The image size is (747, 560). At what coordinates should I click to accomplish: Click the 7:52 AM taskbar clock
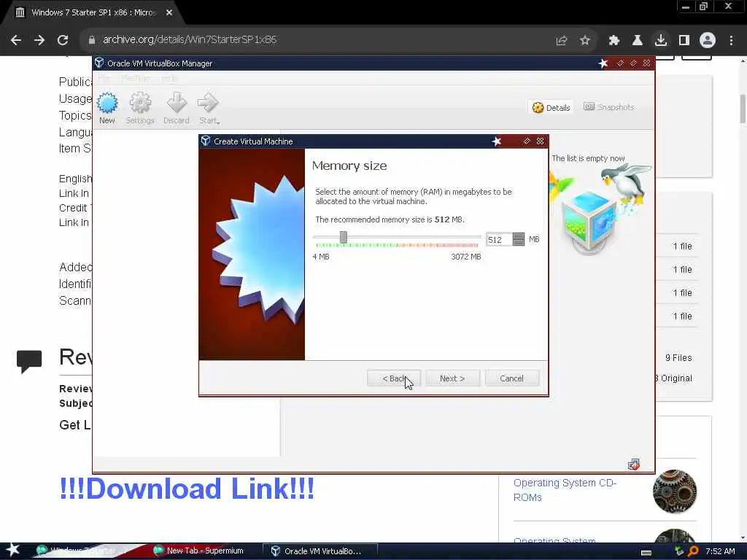click(720, 551)
